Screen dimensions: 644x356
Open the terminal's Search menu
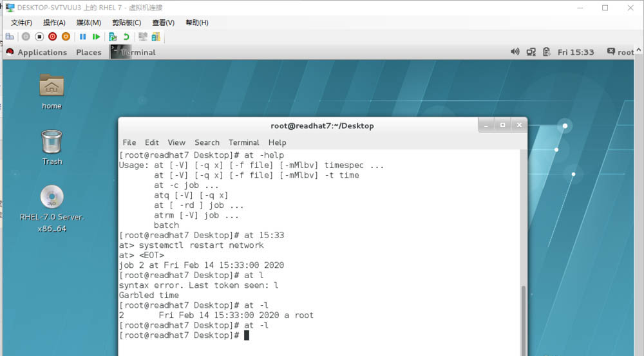[207, 142]
